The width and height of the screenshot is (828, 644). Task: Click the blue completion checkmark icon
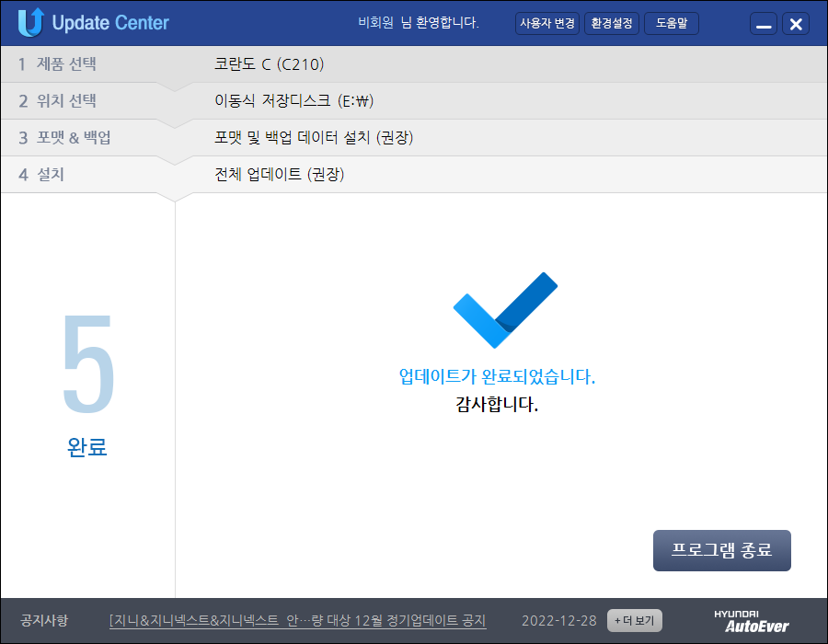pos(505,310)
